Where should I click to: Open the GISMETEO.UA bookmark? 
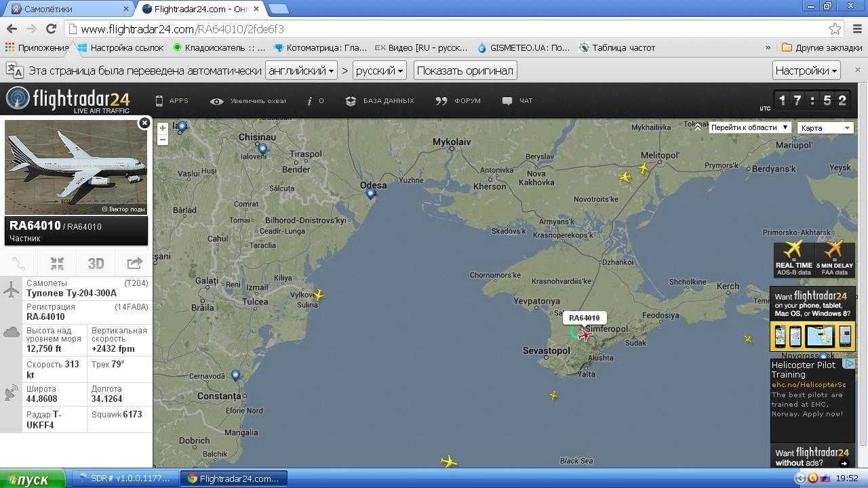click(524, 47)
